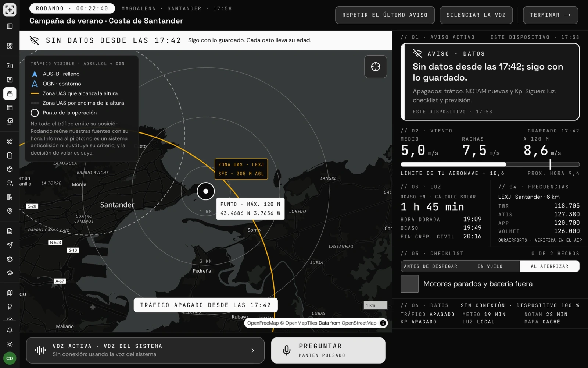Click the operation point marker on map
The width and height of the screenshot is (588, 368).
coord(206,191)
